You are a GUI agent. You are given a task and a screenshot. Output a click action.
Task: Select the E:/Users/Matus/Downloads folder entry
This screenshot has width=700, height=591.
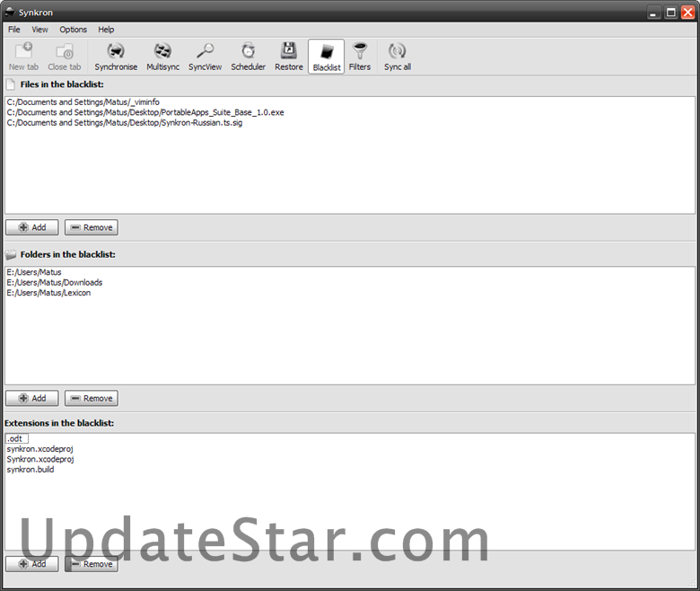click(x=55, y=282)
